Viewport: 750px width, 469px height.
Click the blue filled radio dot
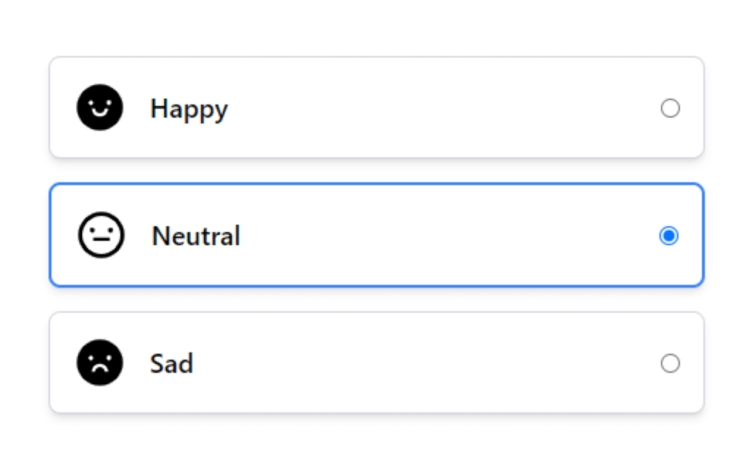(669, 236)
